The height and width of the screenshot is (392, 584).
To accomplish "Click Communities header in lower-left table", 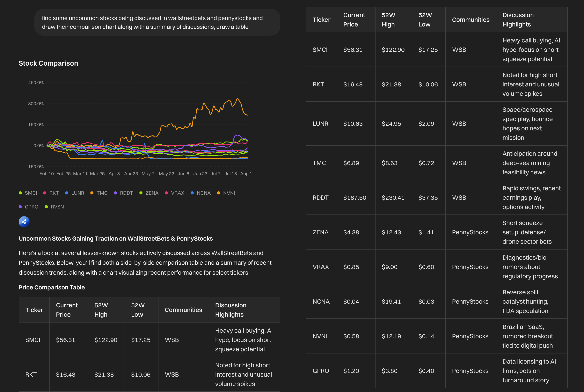I will click(183, 310).
